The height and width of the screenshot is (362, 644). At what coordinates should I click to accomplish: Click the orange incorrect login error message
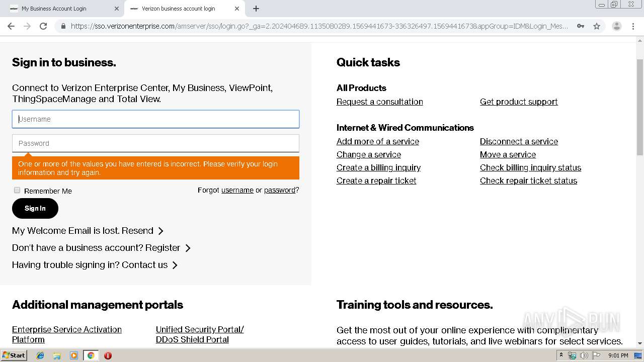[155, 168]
